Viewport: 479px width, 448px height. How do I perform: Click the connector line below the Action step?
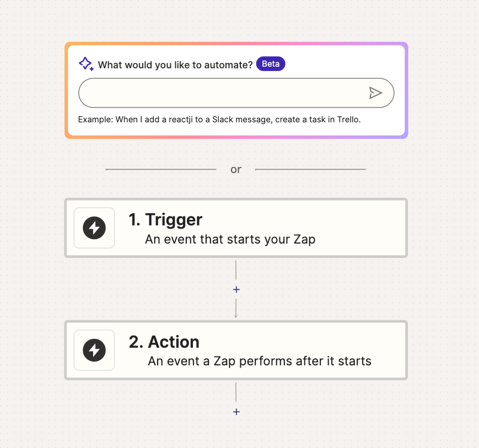[236, 392]
